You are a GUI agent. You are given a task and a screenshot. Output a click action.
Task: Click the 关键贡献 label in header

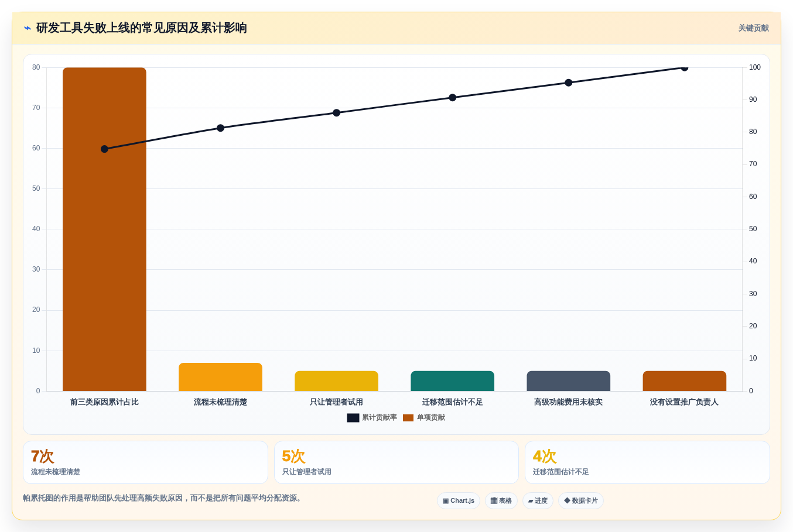[753, 28]
